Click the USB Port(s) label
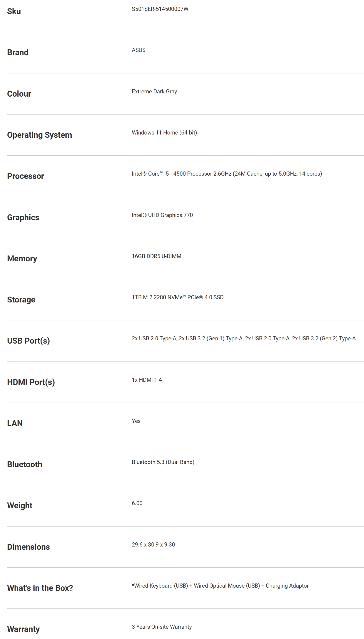 click(28, 341)
